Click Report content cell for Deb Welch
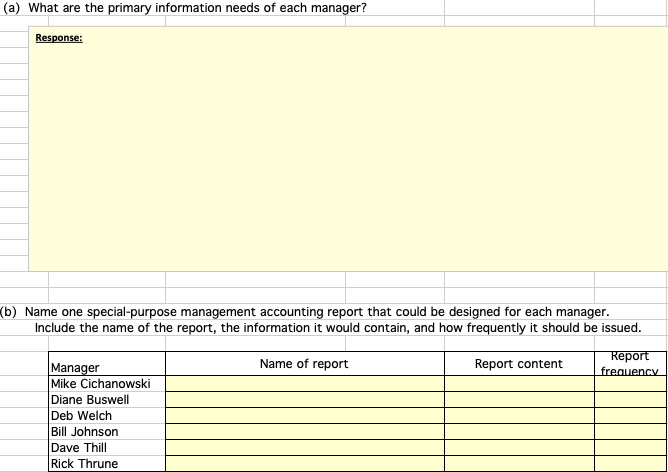This screenshot has height=472, width=668. tap(519, 416)
